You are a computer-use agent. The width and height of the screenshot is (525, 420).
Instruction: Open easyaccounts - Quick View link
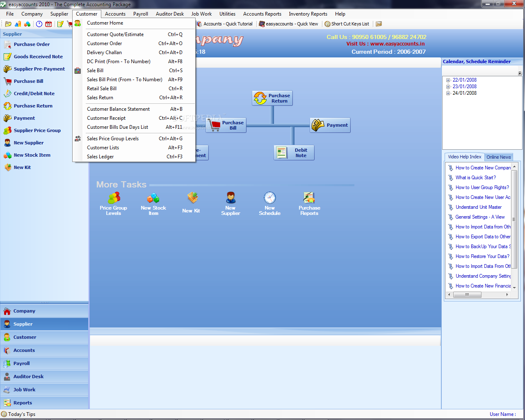tap(288, 24)
